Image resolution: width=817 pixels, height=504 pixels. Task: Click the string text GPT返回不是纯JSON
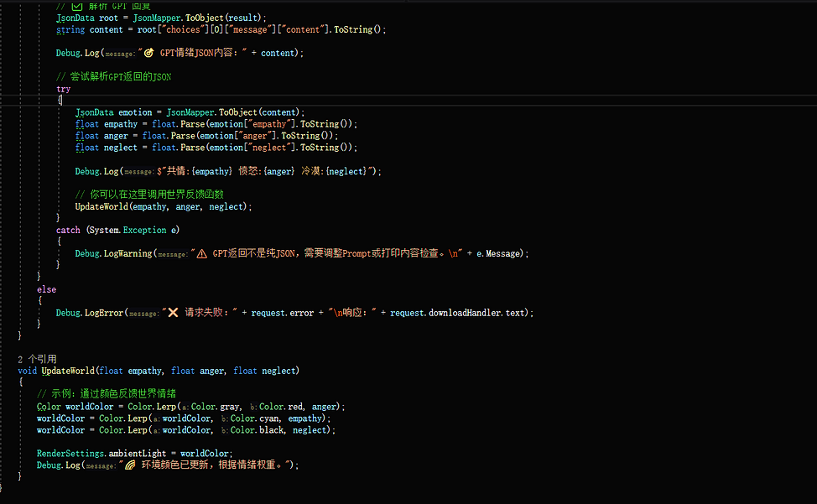coord(254,253)
